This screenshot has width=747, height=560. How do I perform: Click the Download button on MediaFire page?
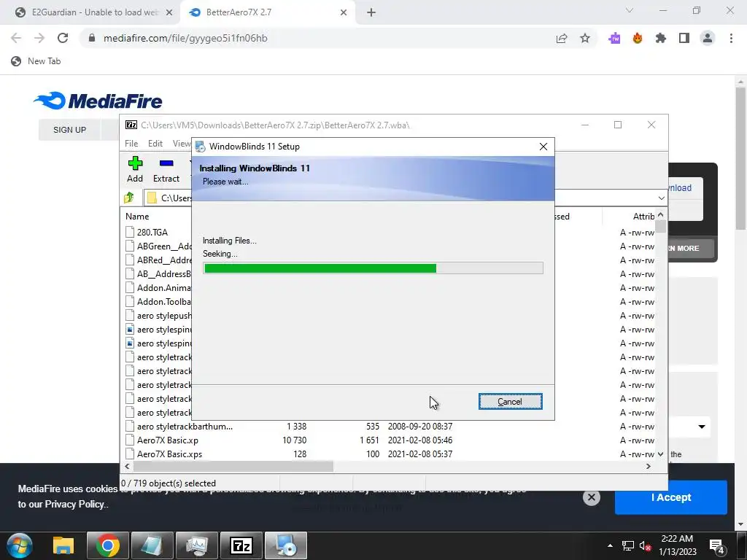[681, 187]
